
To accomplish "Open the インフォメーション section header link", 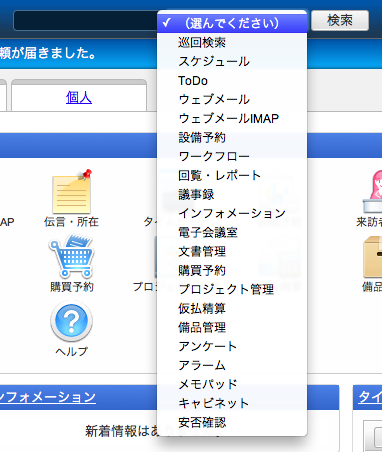I will point(48,397).
